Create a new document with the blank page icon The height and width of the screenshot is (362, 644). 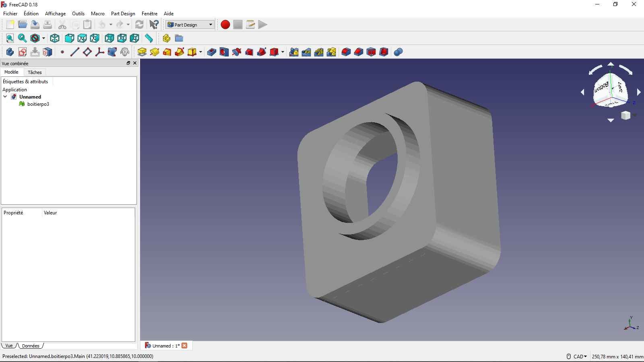click(10, 25)
